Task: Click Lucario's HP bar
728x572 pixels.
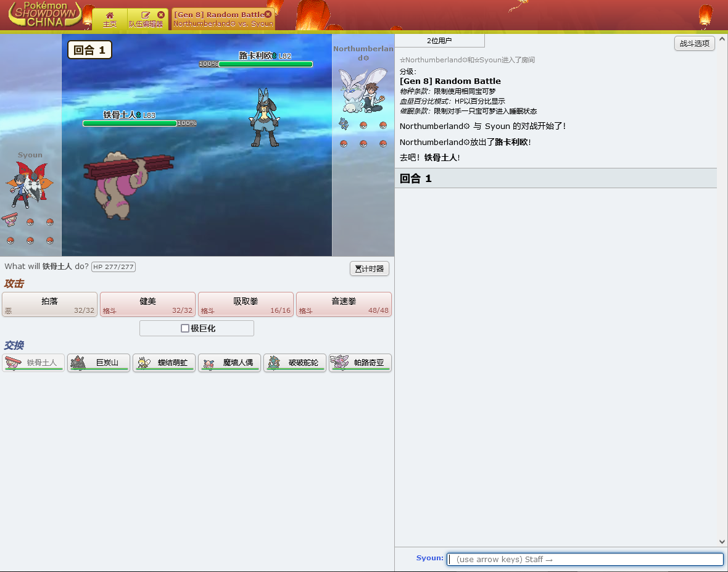Action: [265, 64]
